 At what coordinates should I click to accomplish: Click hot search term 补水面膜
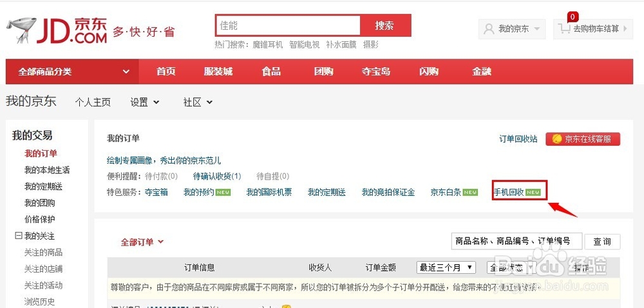341,44
